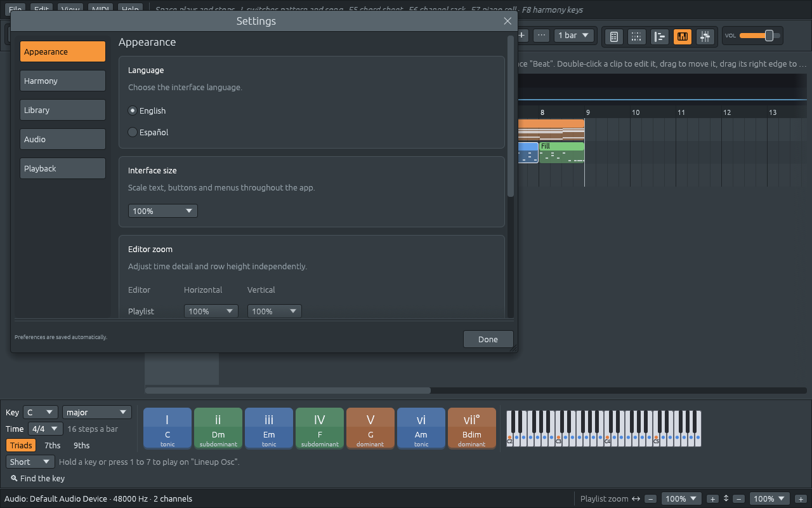This screenshot has height=508, width=812.
Task: Enable Triads chord type
Action: click(x=21, y=445)
